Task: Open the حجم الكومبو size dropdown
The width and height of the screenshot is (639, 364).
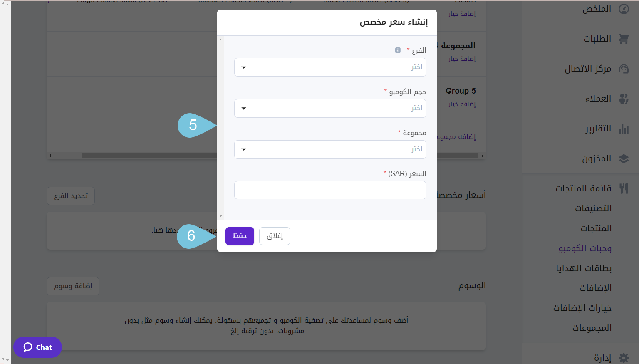Action: [330, 108]
